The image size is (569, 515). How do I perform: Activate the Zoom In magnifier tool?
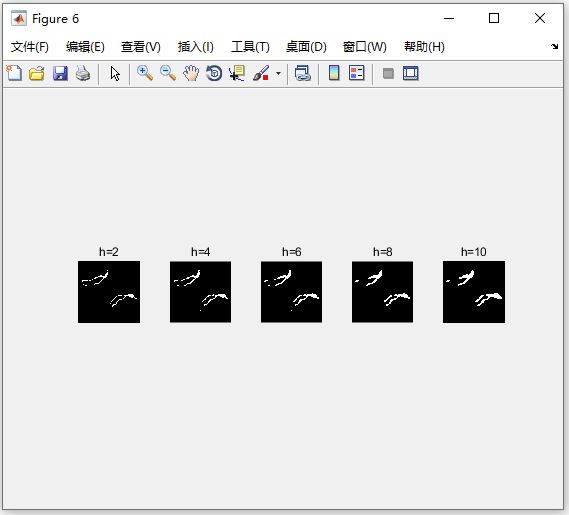tap(145, 73)
